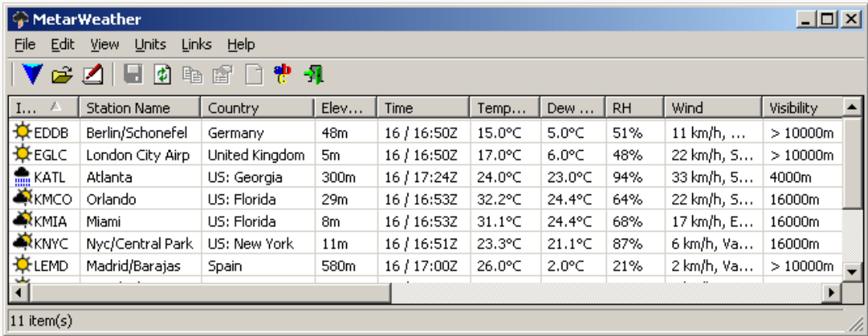Image resolution: width=868 pixels, height=336 pixels.
Task: Click the horizontal scrollbar right arrow
Action: pyautogui.click(x=832, y=292)
